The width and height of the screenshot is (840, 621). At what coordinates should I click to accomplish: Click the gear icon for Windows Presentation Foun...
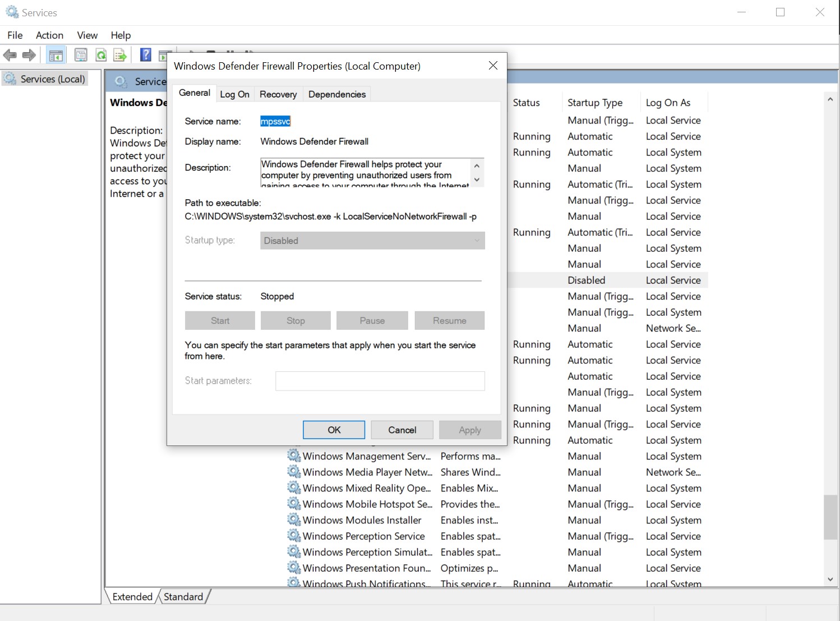click(294, 567)
